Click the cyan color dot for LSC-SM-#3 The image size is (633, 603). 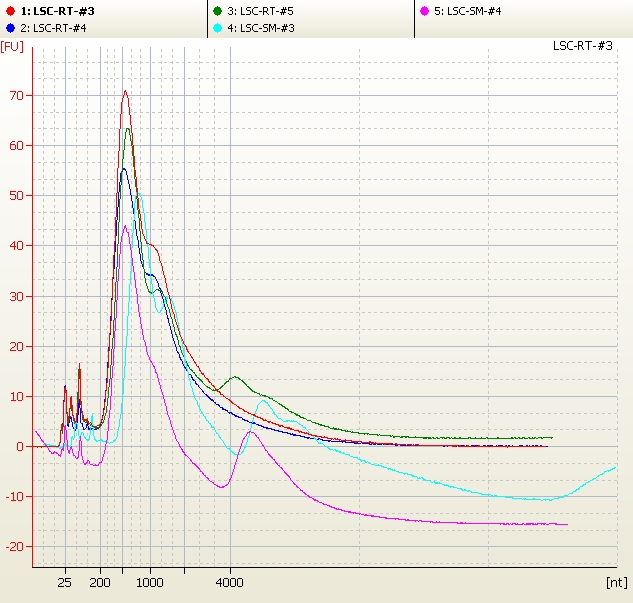point(217,28)
